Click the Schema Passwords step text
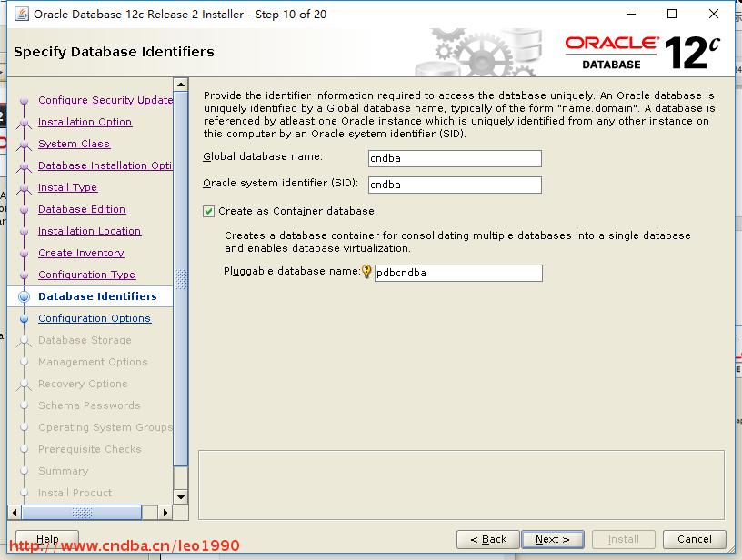 coord(89,405)
